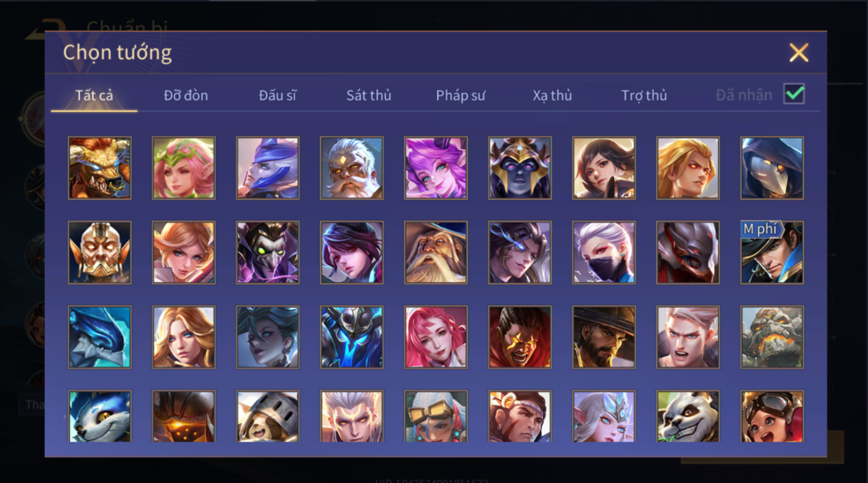Switch to the 'Pháp sư' tab
The width and height of the screenshot is (868, 483).
coord(460,95)
